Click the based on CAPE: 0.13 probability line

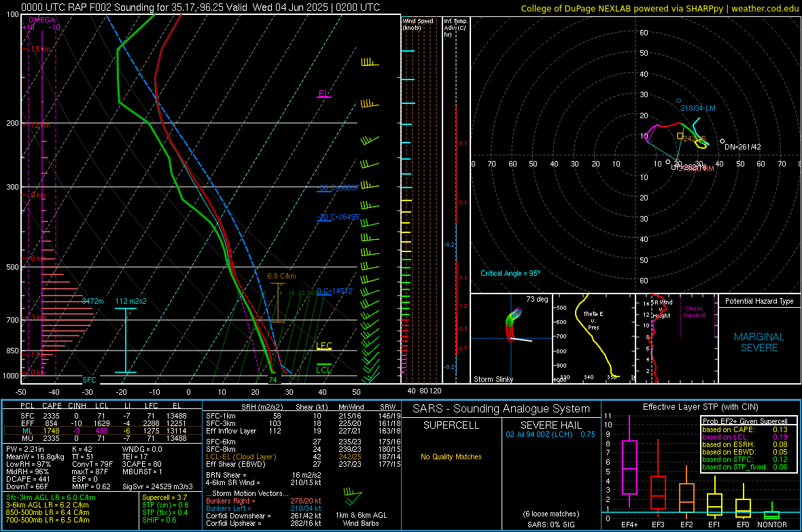tap(745, 429)
